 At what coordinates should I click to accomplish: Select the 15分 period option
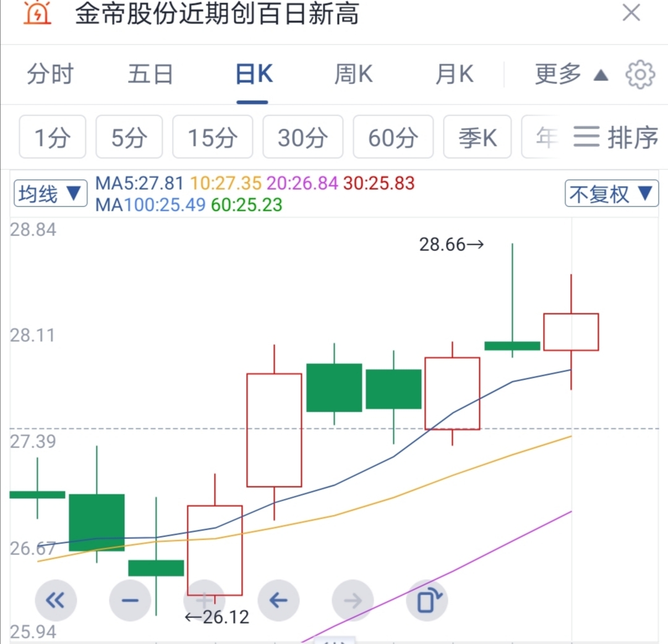[212, 137]
